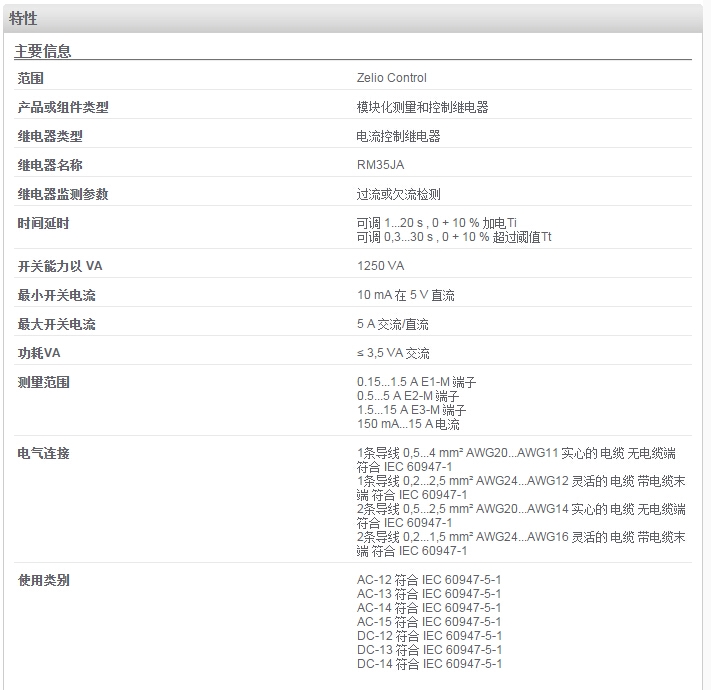The height and width of the screenshot is (690, 711).
Task: Select the 1条导线 AWG20...AWG11 line
Action: 516,460
